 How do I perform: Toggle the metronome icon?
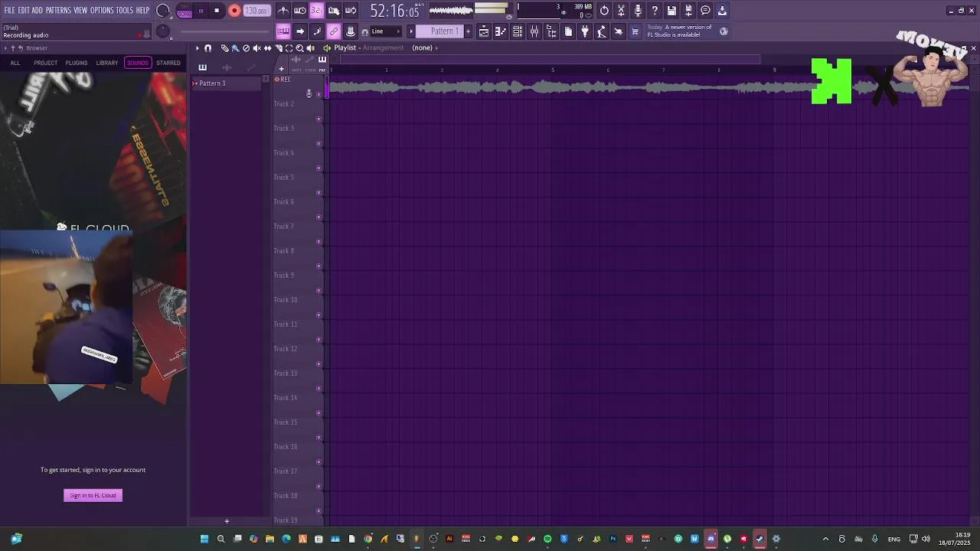pos(283,11)
